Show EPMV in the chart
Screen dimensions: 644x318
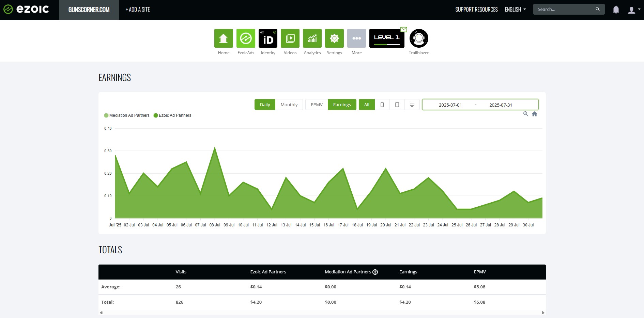(317, 105)
